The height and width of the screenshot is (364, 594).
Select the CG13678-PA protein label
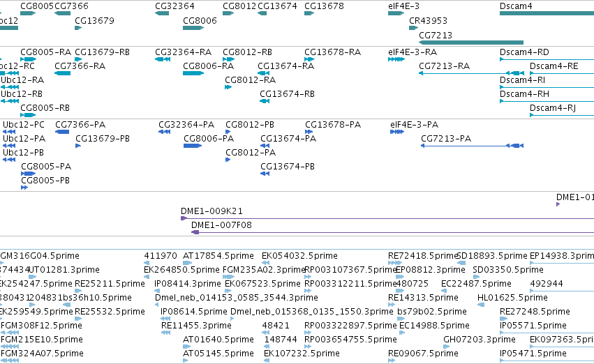coord(333,125)
